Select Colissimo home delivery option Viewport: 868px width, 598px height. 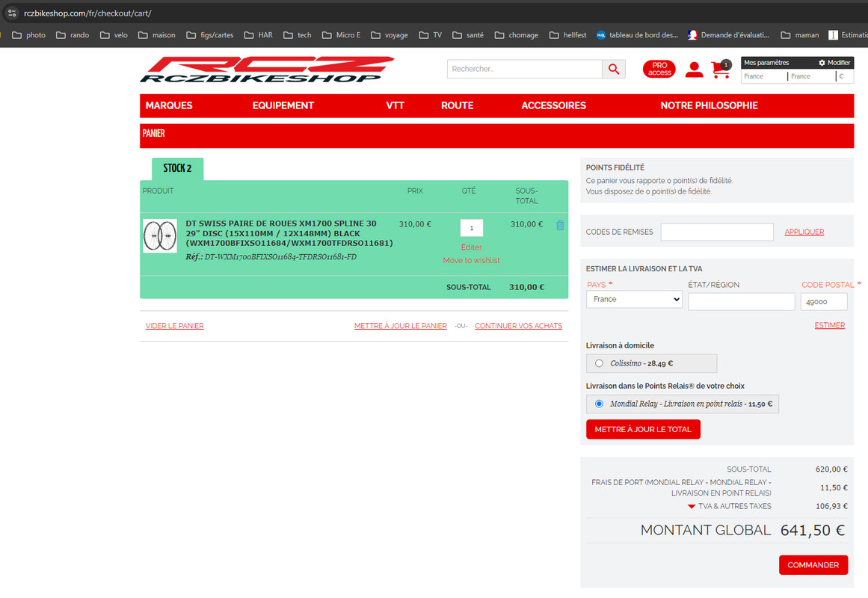pyautogui.click(x=599, y=364)
